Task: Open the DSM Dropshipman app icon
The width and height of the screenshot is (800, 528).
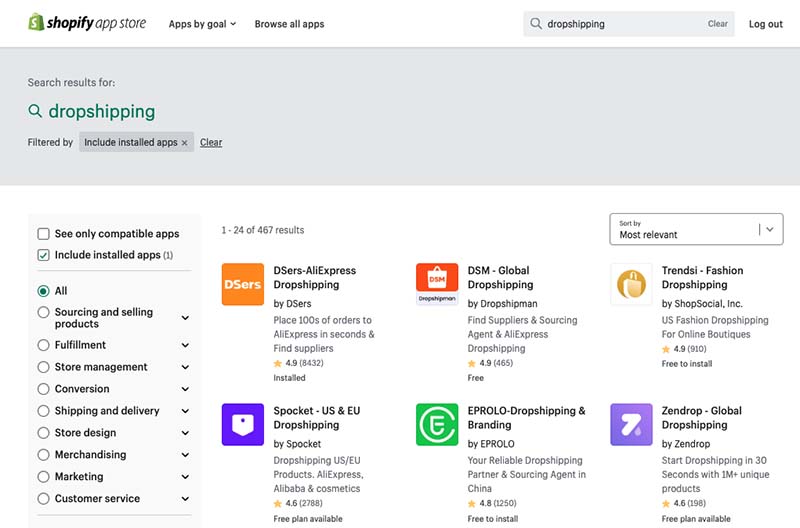Action: (x=437, y=284)
